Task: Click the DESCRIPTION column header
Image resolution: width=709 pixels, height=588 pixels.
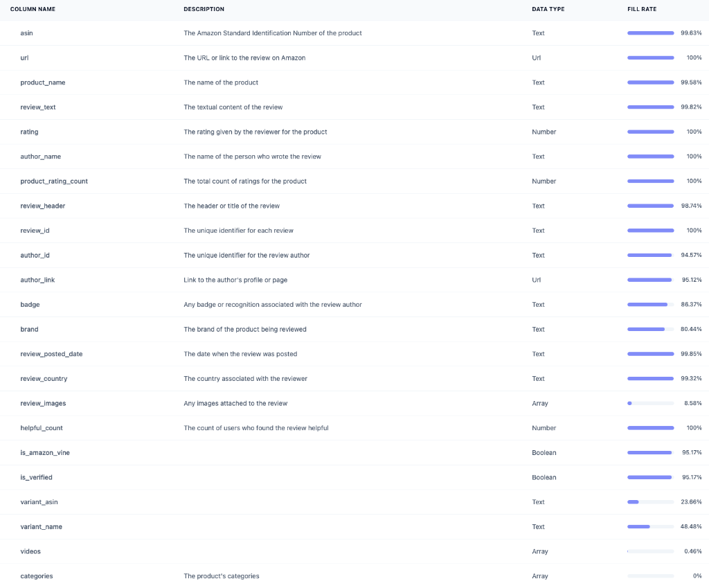Action: (204, 9)
